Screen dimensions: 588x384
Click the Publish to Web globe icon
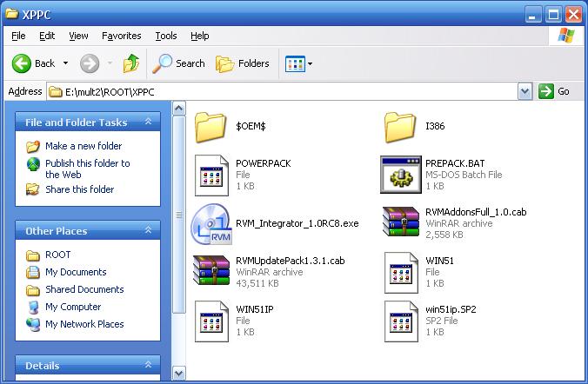[x=33, y=164]
